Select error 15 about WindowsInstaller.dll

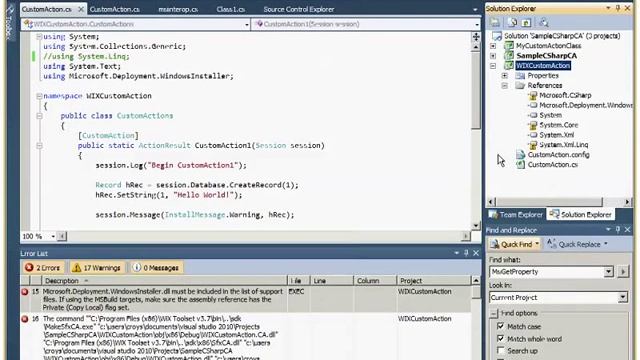coord(246,299)
